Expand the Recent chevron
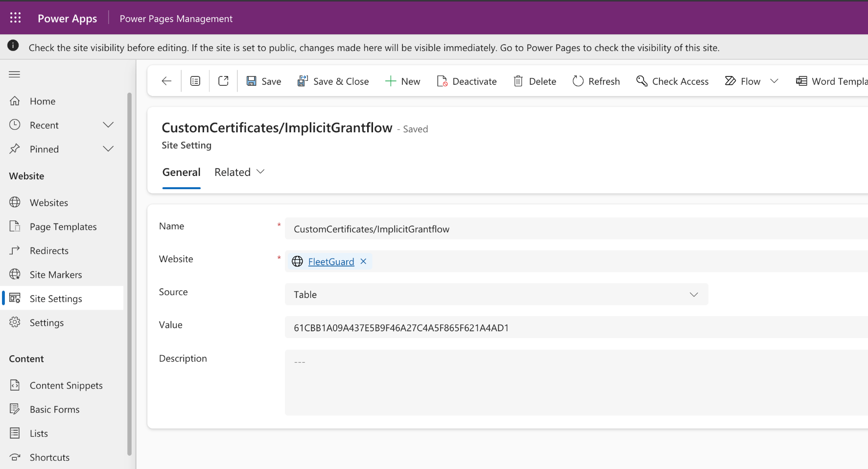868x469 pixels. point(108,125)
